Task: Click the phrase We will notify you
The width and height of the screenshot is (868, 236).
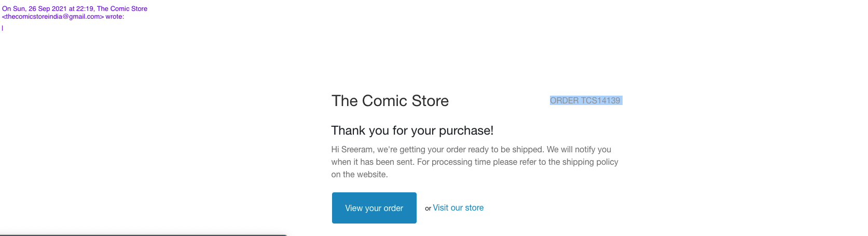Action: click(579, 150)
